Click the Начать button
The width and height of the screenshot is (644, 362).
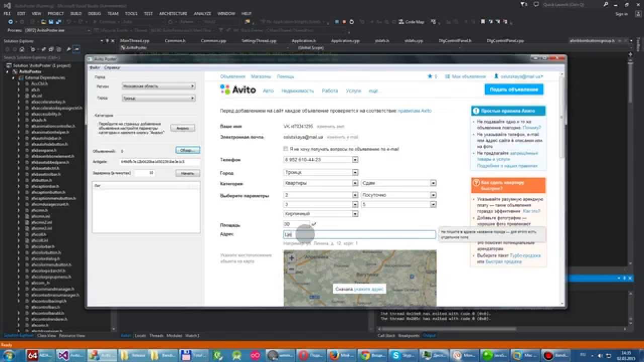188,173
